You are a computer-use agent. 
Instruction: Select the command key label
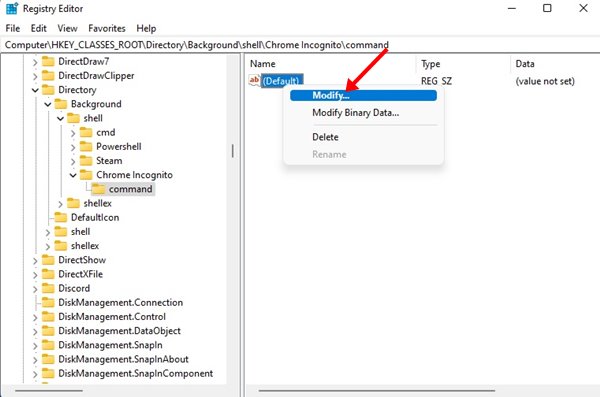point(130,189)
